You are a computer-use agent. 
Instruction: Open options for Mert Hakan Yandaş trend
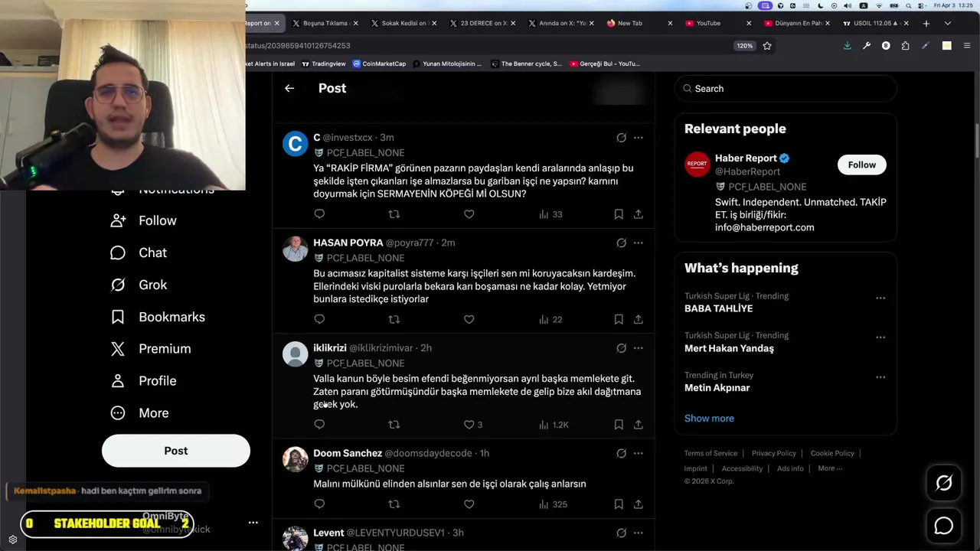tap(880, 337)
